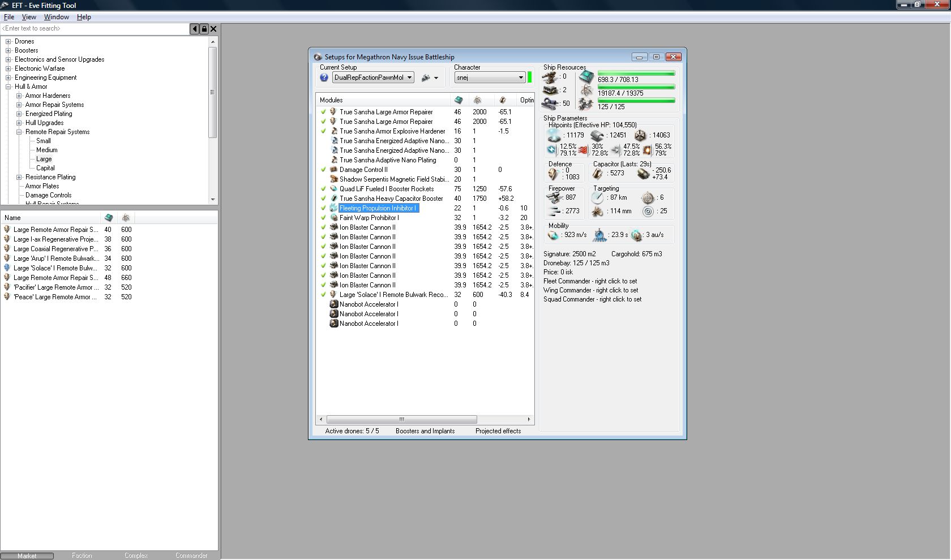951x560 pixels.
Task: Click the CPU column icon in Modules header
Action: pyautogui.click(x=459, y=100)
